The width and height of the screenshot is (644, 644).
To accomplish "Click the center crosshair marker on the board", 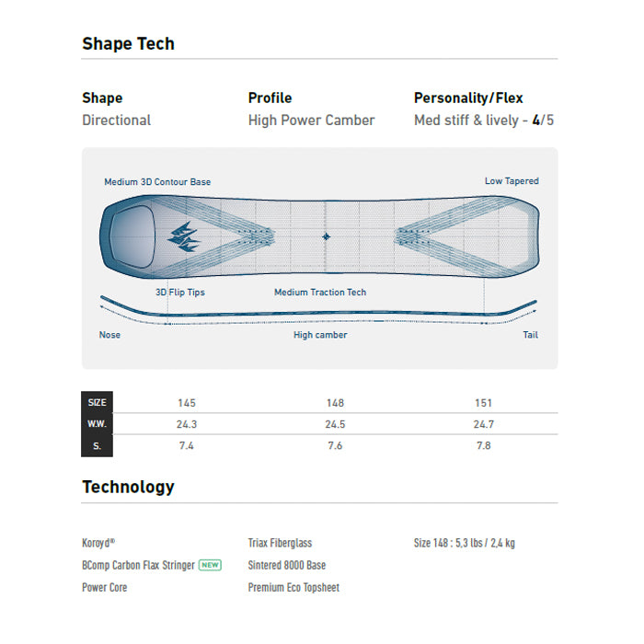I will tap(326, 236).
